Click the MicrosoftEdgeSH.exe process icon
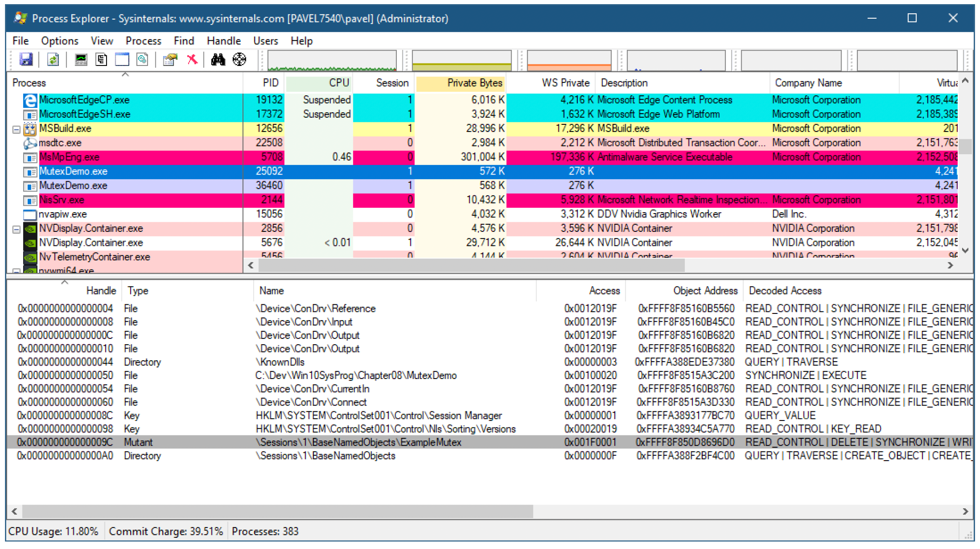Screen dimensions: 980x549 tap(30, 114)
